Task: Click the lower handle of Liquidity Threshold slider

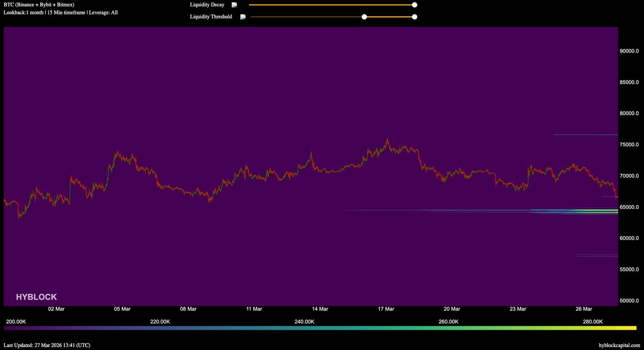Action: 364,17
